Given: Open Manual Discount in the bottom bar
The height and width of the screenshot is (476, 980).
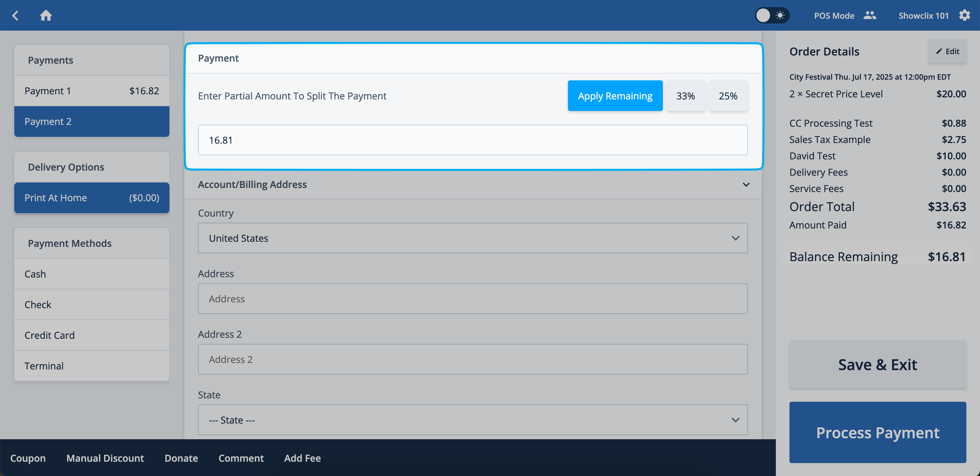Looking at the screenshot, I should (105, 458).
